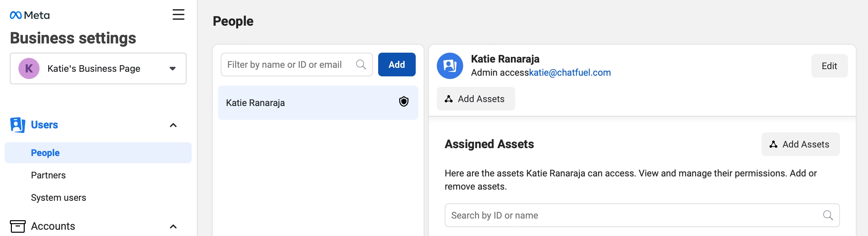Click the Assigned Assets heading
Viewport: 868px width, 236px height.
[489, 144]
